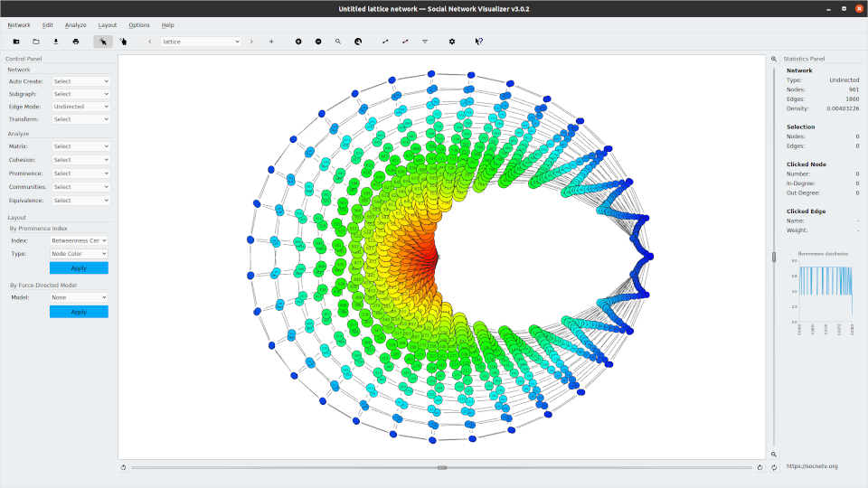Image resolution: width=868 pixels, height=488 pixels.
Task: Visit the https://socnetv.org link
Action: click(x=812, y=466)
